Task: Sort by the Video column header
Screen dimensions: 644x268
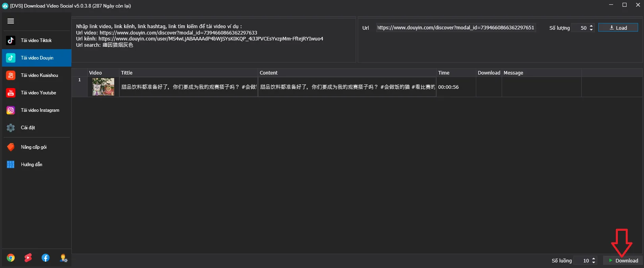Action: (x=103, y=73)
